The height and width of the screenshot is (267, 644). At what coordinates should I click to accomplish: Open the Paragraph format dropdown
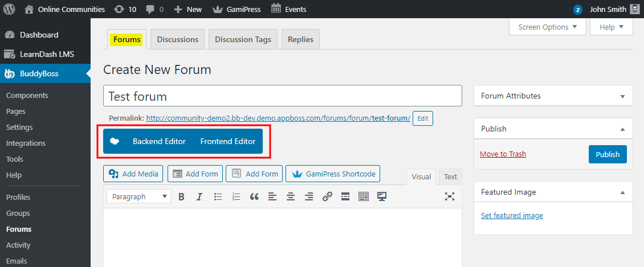(x=138, y=196)
